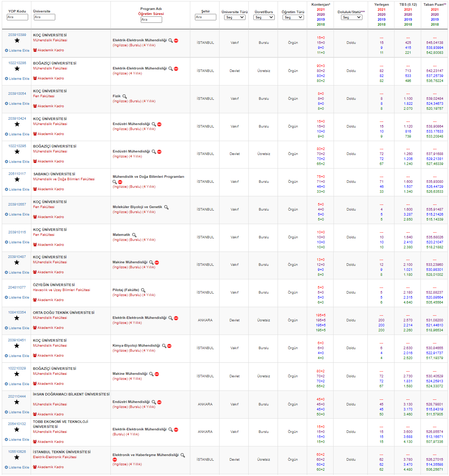Click the Program Adı search field

(x=151, y=20)
